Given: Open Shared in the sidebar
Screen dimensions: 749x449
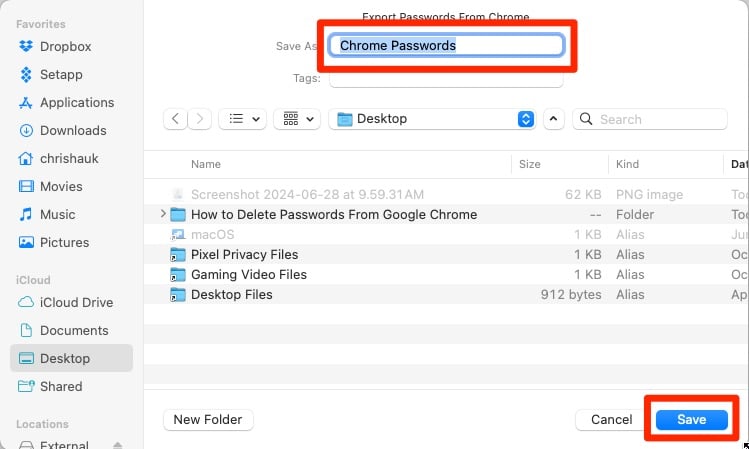Looking at the screenshot, I should [50, 386].
